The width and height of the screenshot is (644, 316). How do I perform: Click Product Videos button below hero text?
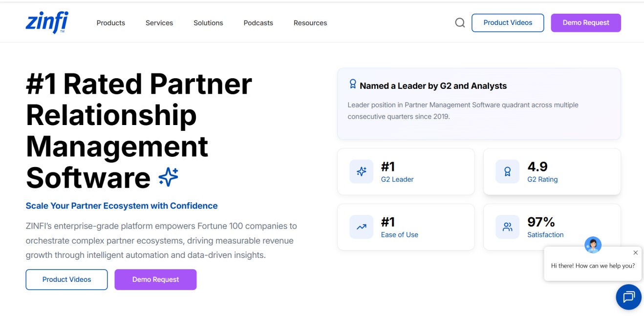[x=66, y=279]
